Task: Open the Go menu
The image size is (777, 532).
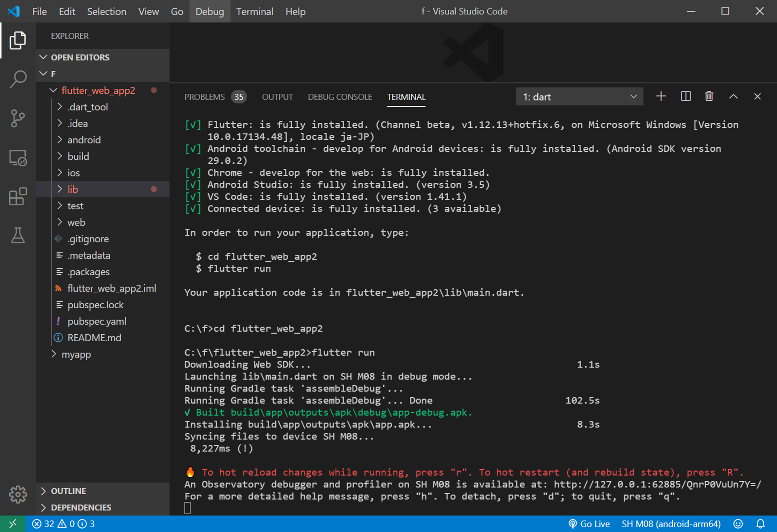Action: [x=177, y=11]
